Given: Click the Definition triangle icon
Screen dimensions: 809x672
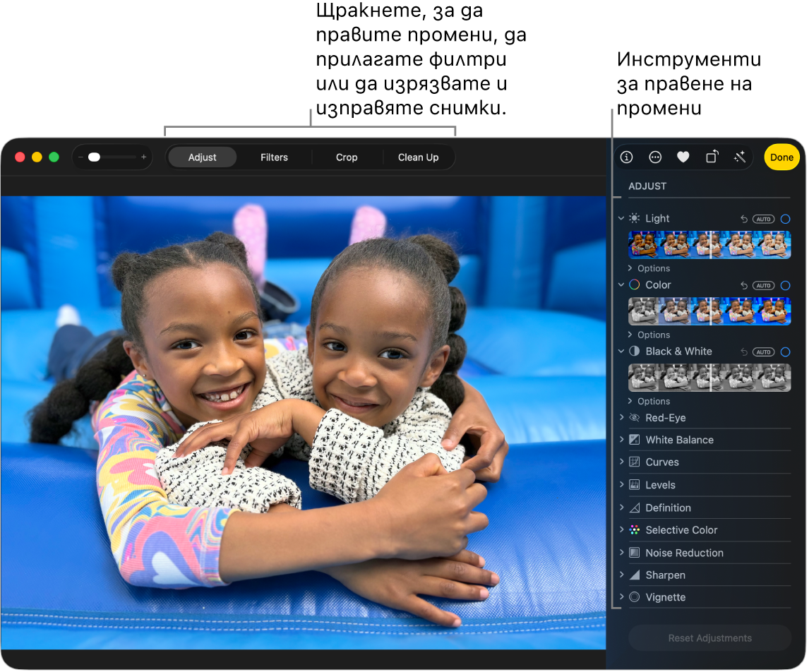Looking at the screenshot, I should (635, 508).
